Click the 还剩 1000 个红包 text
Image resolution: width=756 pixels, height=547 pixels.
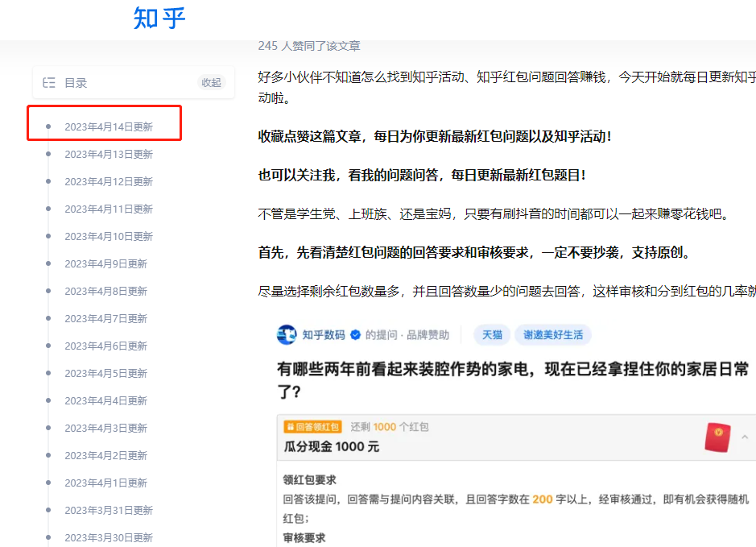(x=390, y=427)
